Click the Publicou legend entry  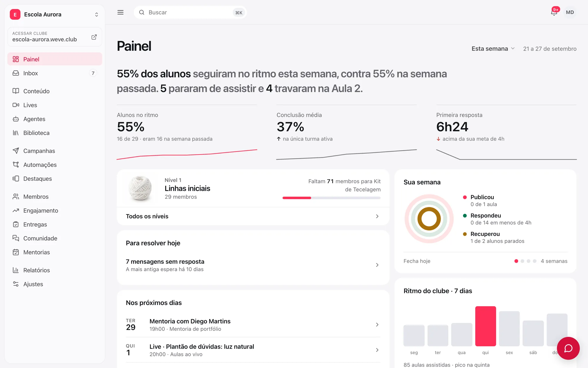(480, 200)
